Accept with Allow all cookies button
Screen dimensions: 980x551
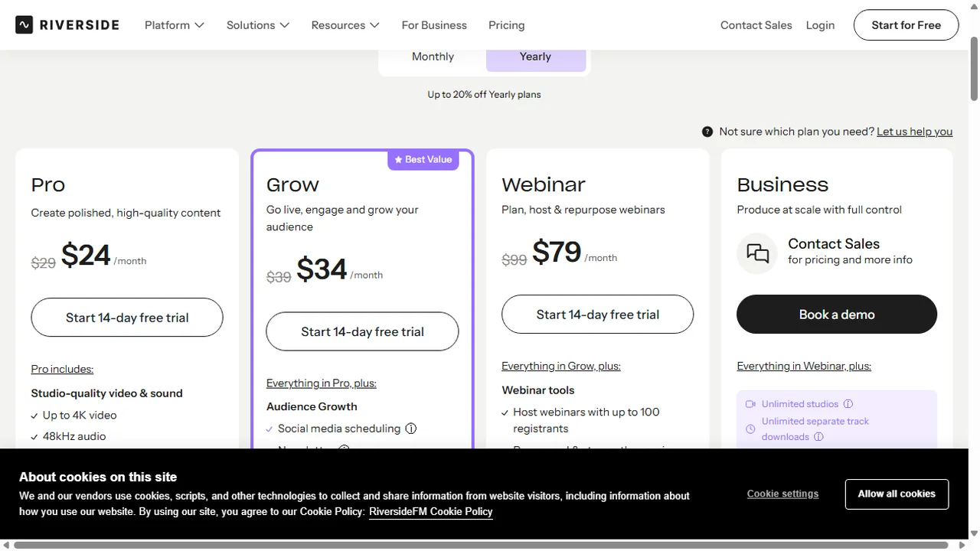[x=897, y=494]
